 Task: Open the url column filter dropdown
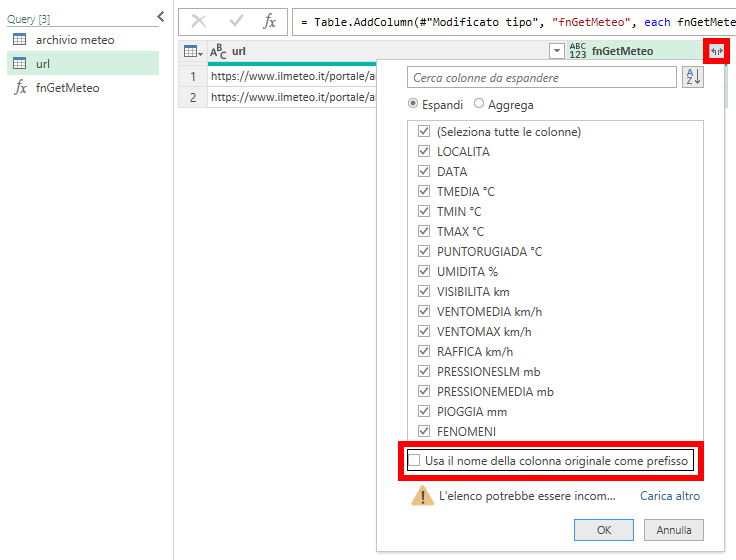point(557,51)
